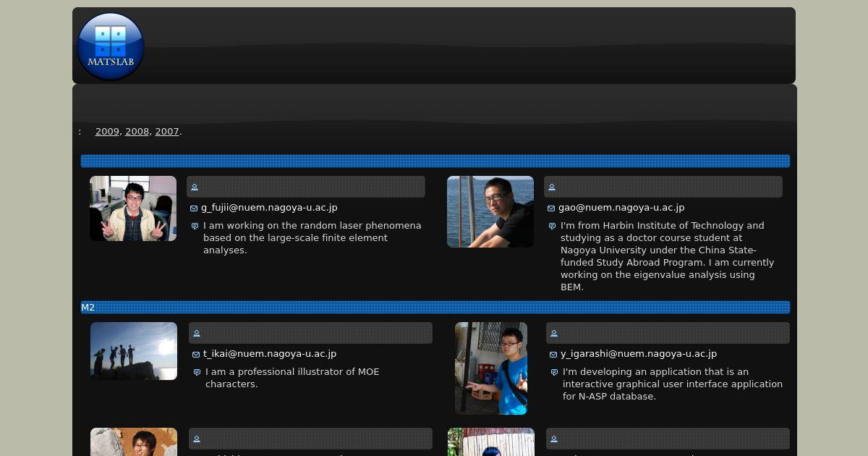This screenshot has width=868, height=456.
Task: Click envelope icon beside t_ikai@nuem.nagoya-u.ac.jp
Action: 196,355
